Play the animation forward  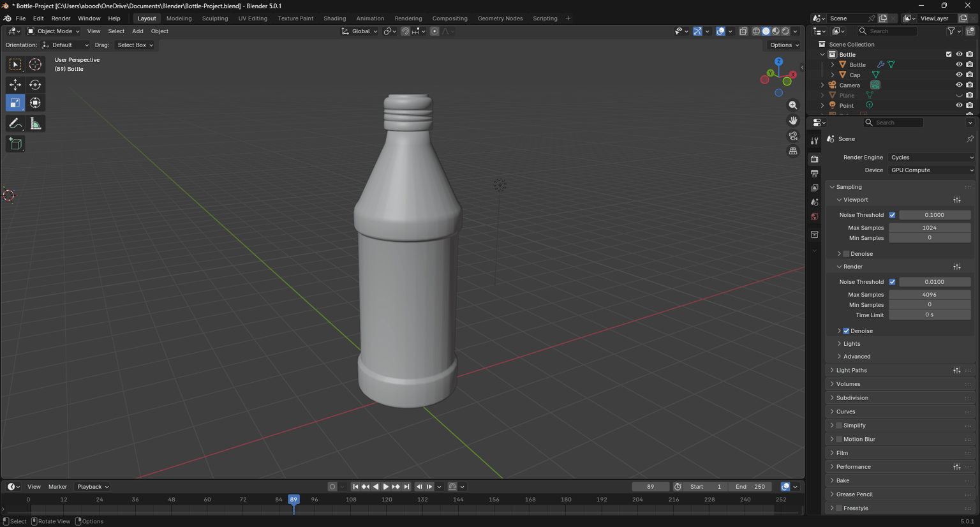pos(386,487)
